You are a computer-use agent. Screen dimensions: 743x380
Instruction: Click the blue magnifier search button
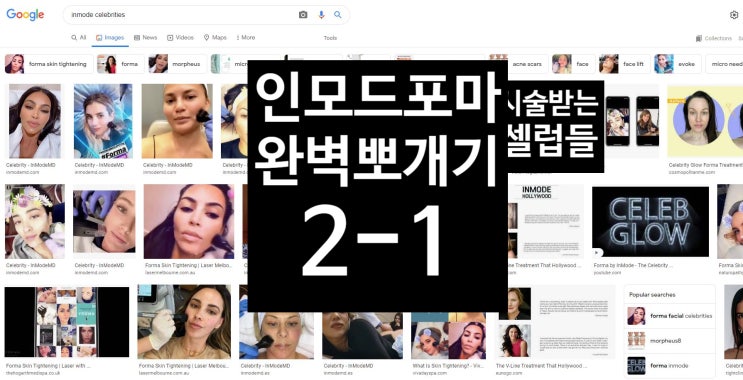(338, 15)
